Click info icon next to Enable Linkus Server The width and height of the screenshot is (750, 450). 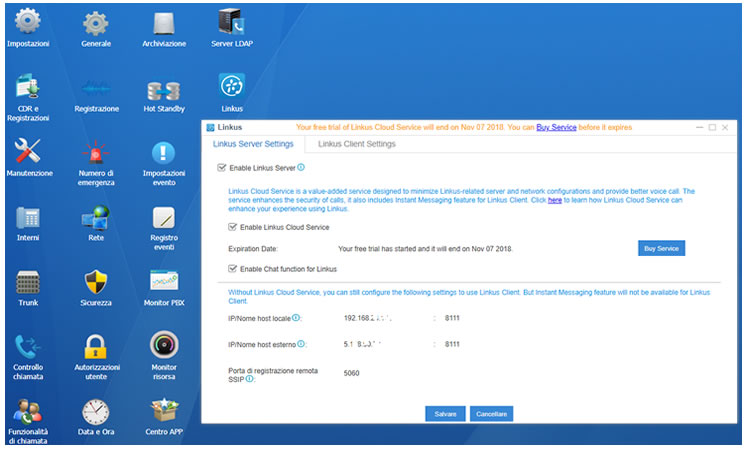click(301, 167)
